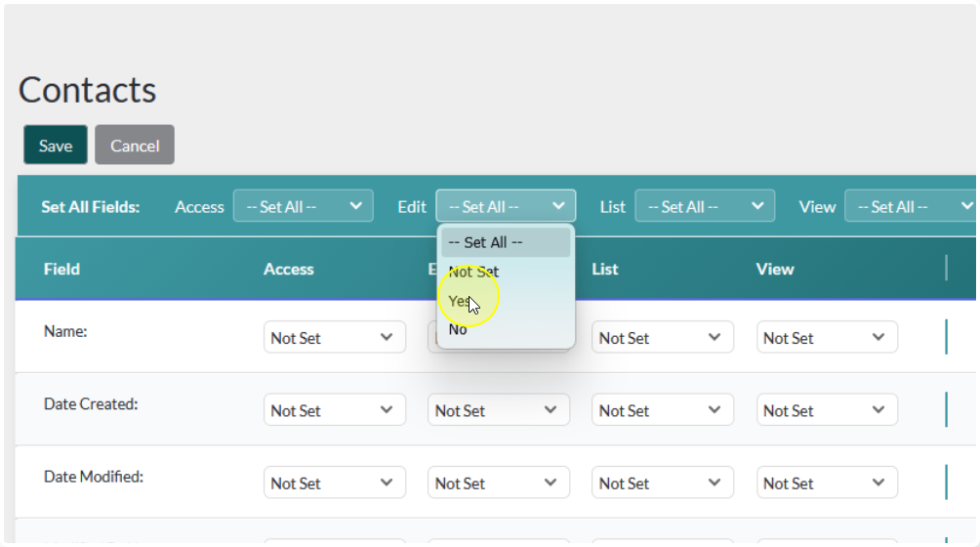Open View dropdown for Name field
The height and width of the screenshot is (547, 980).
(827, 338)
